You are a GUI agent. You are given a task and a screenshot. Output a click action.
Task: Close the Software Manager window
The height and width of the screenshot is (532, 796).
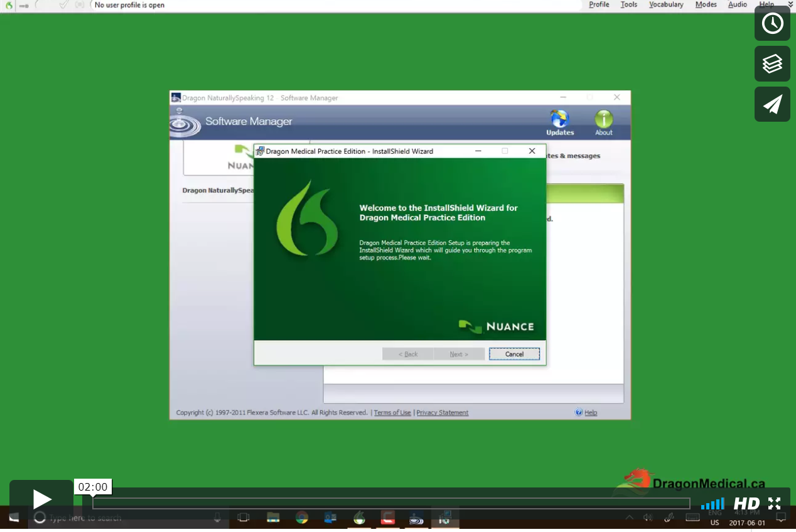coord(617,97)
